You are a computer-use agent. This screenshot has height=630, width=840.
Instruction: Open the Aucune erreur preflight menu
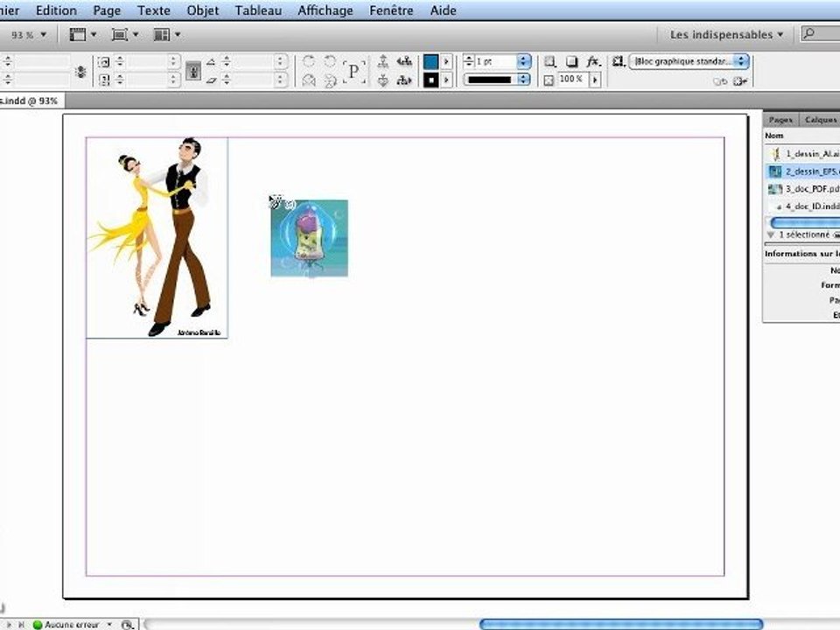click(73, 625)
